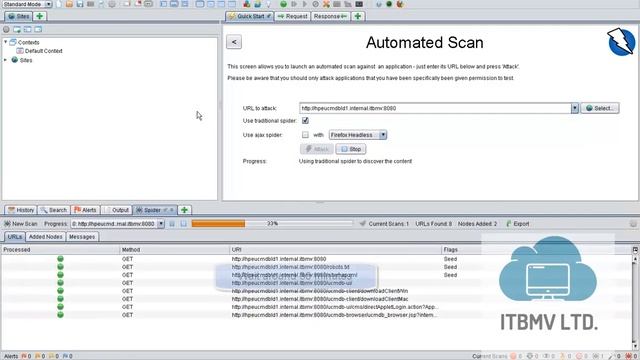The width and height of the screenshot is (640, 360).
Task: Click the orange X custom breakpoint icon
Action: (x=326, y=4)
